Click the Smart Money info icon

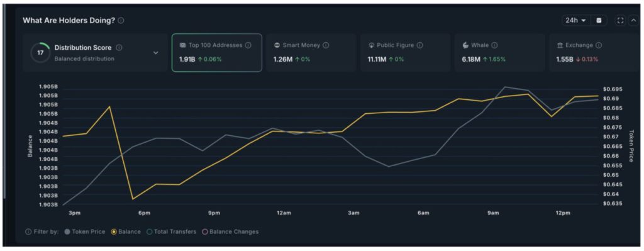[x=326, y=45]
